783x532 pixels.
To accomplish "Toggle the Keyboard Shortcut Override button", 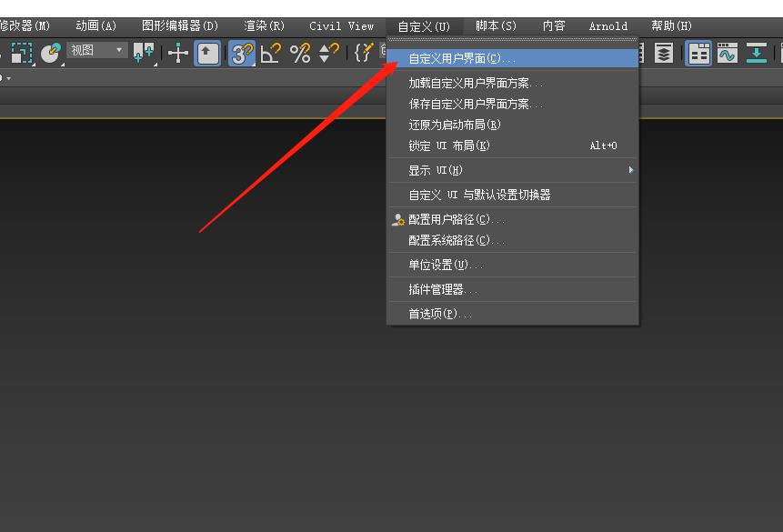I will point(207,53).
